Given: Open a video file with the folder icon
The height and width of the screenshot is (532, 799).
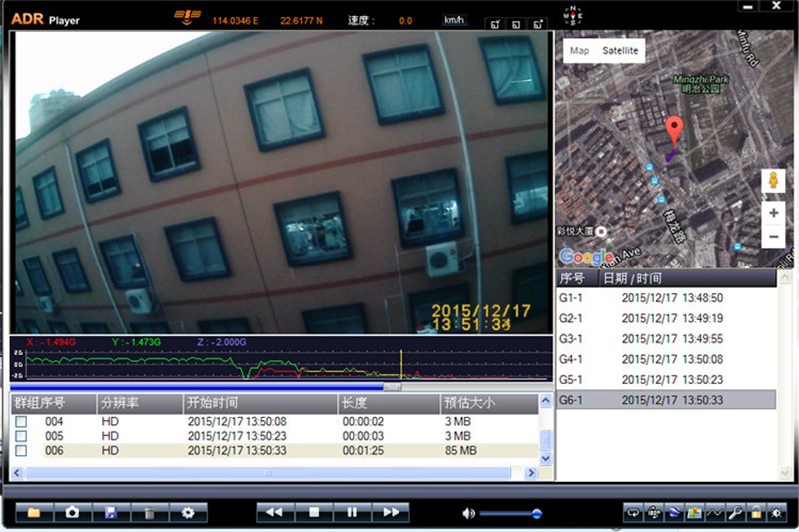Looking at the screenshot, I should [x=34, y=513].
